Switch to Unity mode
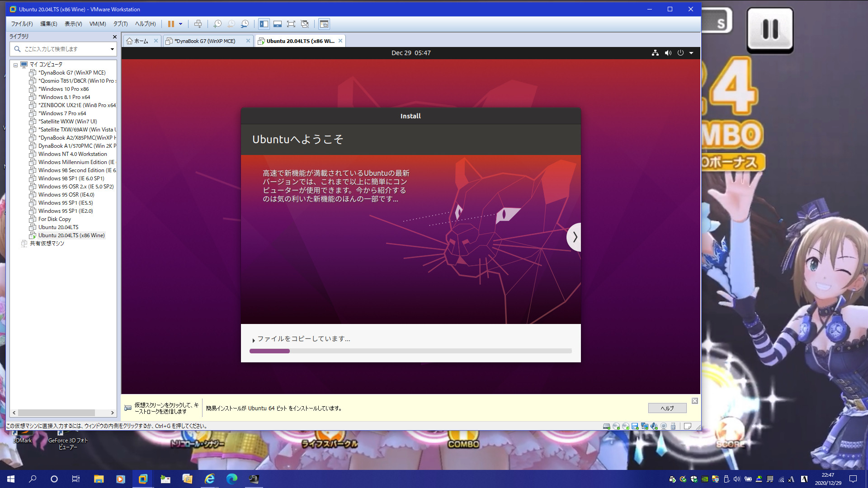 click(305, 24)
